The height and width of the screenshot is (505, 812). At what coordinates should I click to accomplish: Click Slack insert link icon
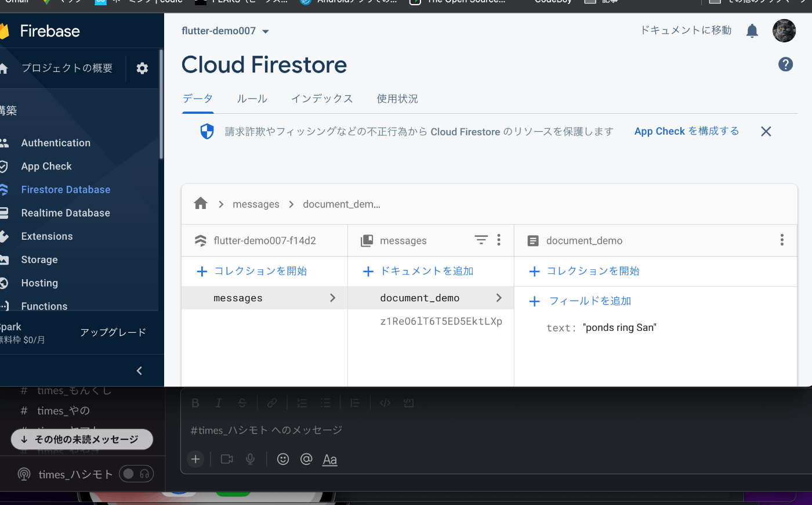click(272, 403)
